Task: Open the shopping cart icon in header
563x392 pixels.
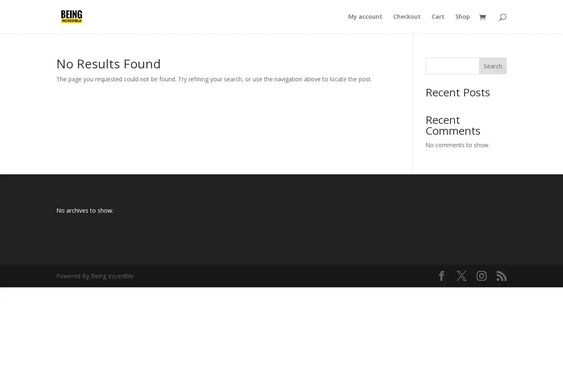Action: [483, 17]
